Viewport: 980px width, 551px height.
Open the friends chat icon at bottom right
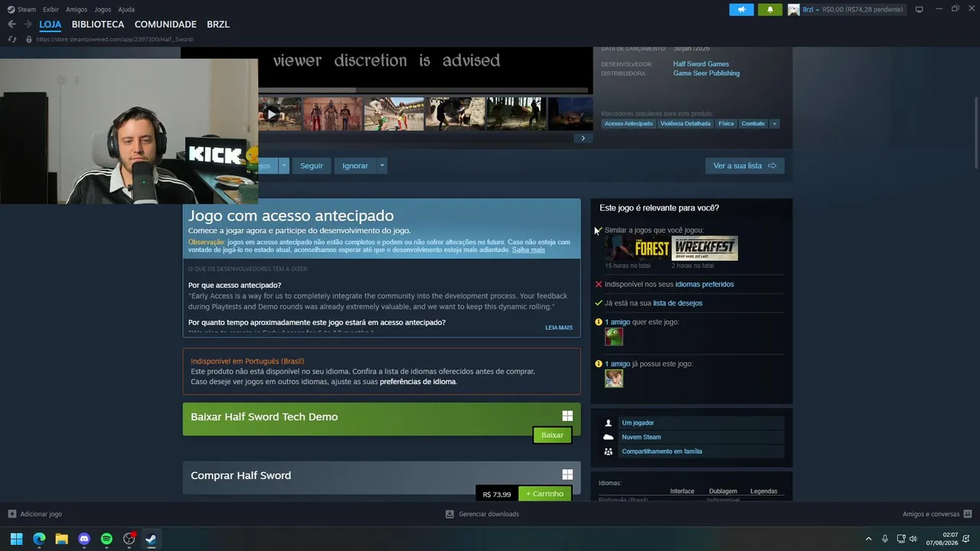coord(968,514)
